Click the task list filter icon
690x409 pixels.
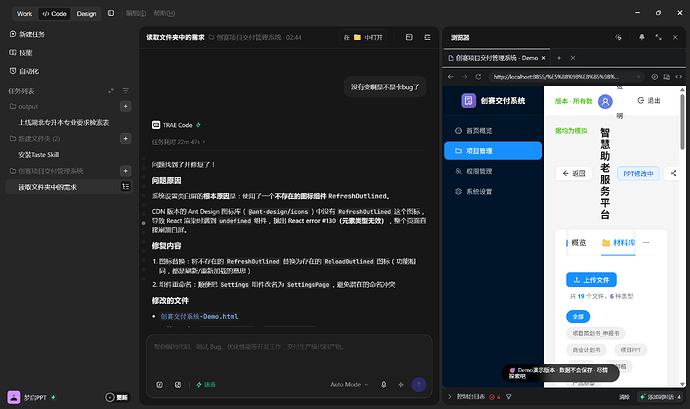(125, 91)
